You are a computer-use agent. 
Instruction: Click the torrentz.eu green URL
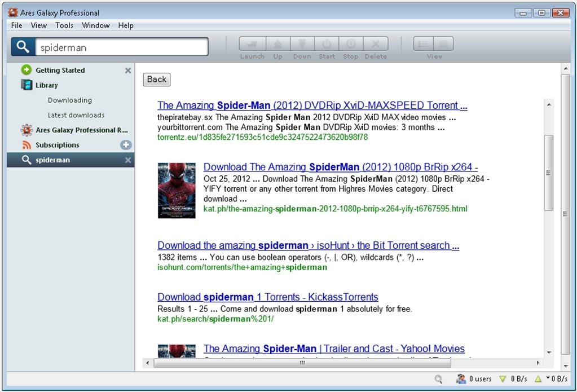tap(262, 137)
